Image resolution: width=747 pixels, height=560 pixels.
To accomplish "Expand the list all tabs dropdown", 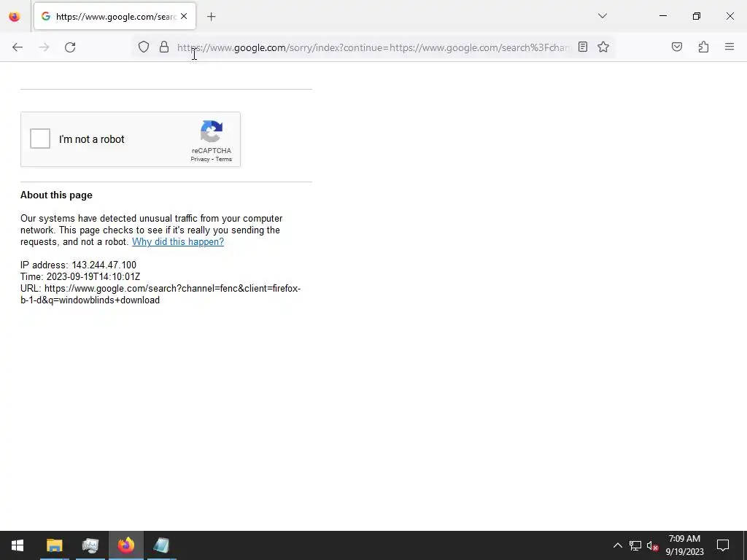I will pos(603,16).
